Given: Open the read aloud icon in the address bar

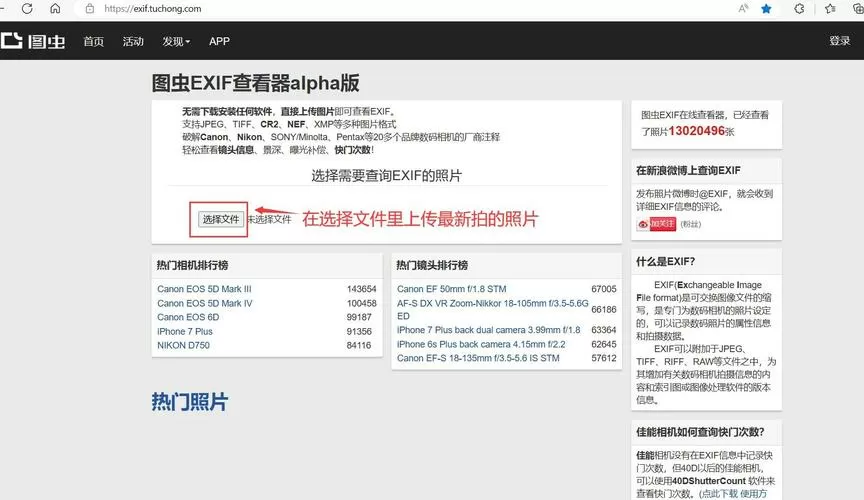Looking at the screenshot, I should [743, 9].
